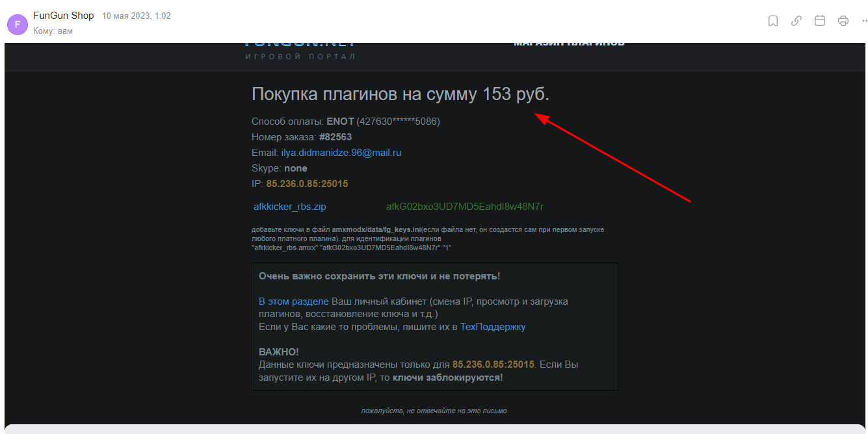
Task: Click the payment method text ENOT (427630******5086)
Action: tap(384, 121)
